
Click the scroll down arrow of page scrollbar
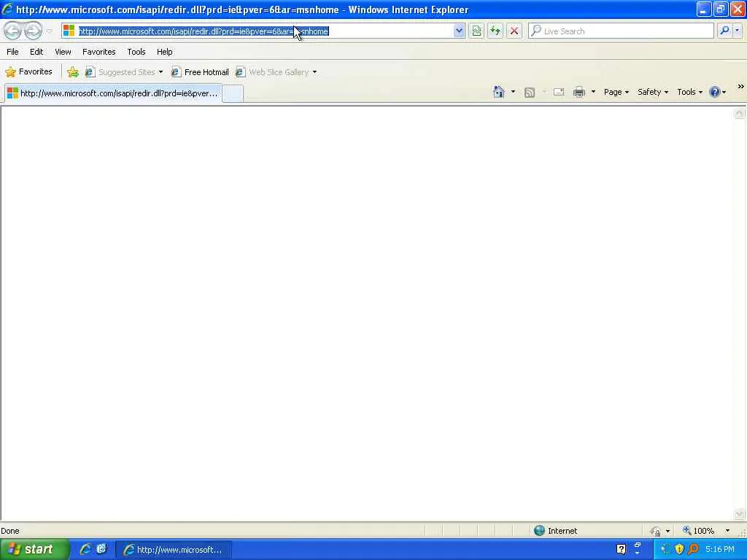(739, 514)
